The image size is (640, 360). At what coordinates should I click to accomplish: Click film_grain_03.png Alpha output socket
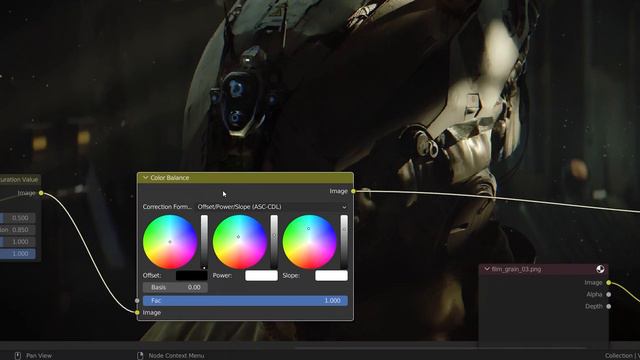click(609, 294)
